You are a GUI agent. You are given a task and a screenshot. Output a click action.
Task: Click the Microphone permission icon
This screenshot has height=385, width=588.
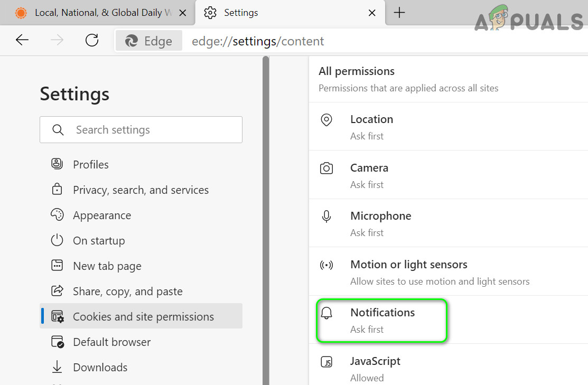[326, 217]
